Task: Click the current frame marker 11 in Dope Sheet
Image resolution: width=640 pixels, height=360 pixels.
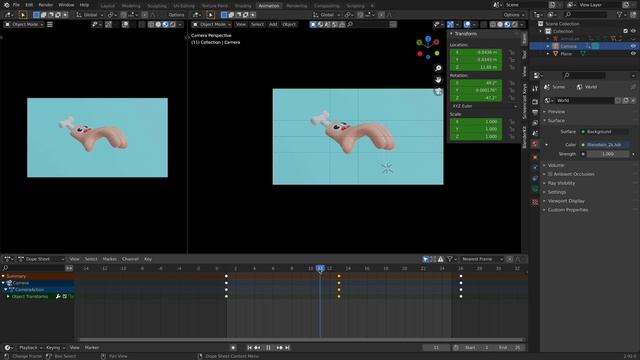Action: (320, 268)
